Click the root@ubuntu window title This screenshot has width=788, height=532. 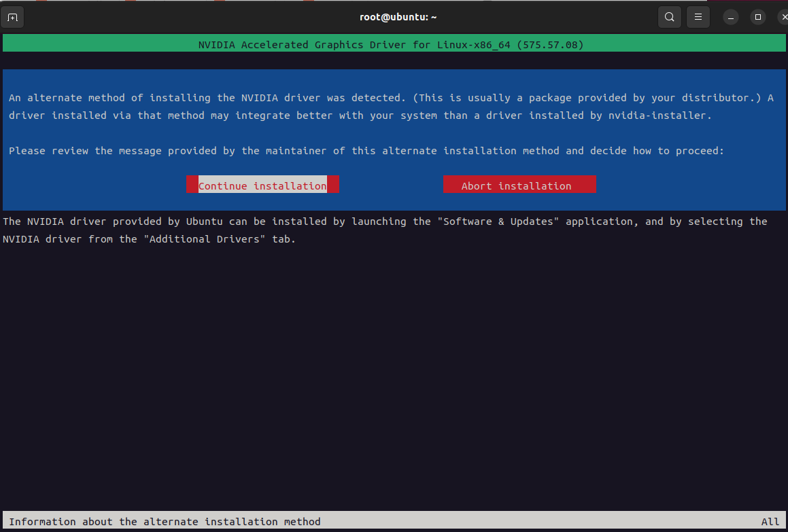398,17
